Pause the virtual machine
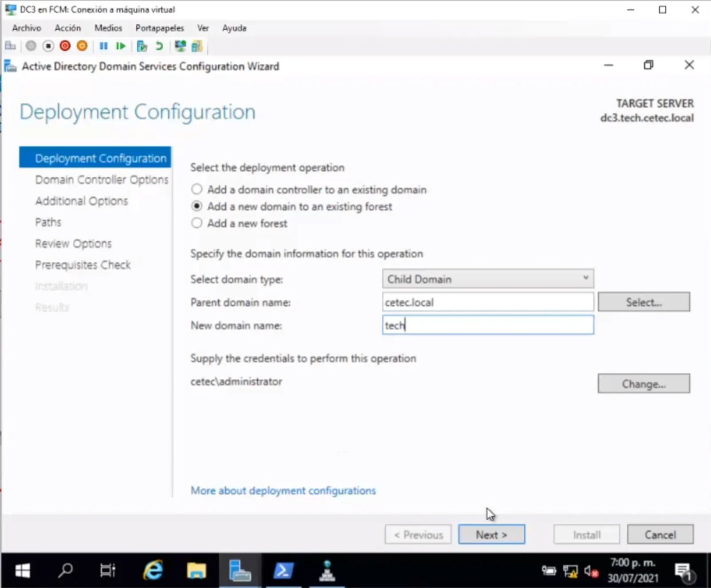The image size is (711, 588). (103, 46)
